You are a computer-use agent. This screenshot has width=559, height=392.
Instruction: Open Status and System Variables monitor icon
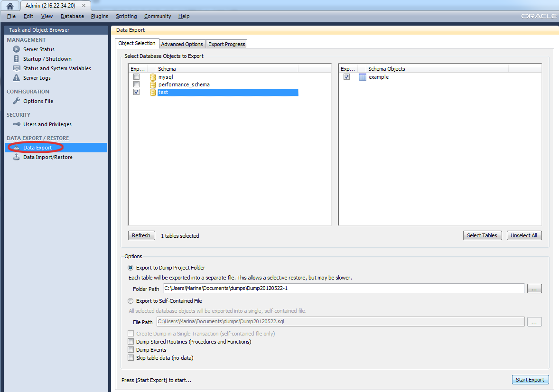[x=17, y=68]
